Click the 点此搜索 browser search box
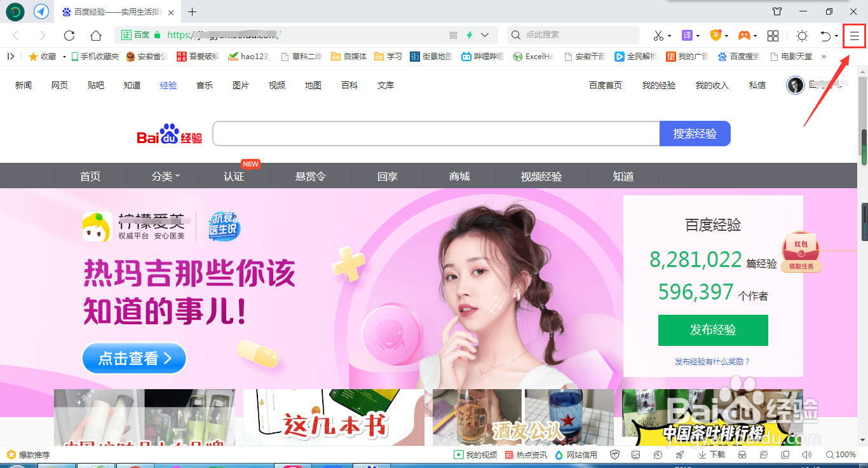868x468 pixels. click(x=573, y=35)
